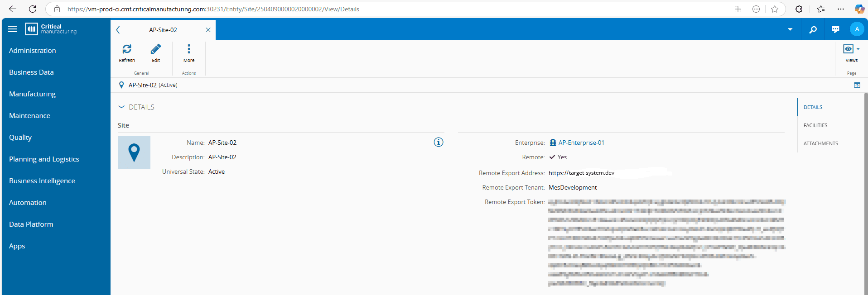Open the Data Platform menu
This screenshot has width=868, height=295.
(31, 224)
